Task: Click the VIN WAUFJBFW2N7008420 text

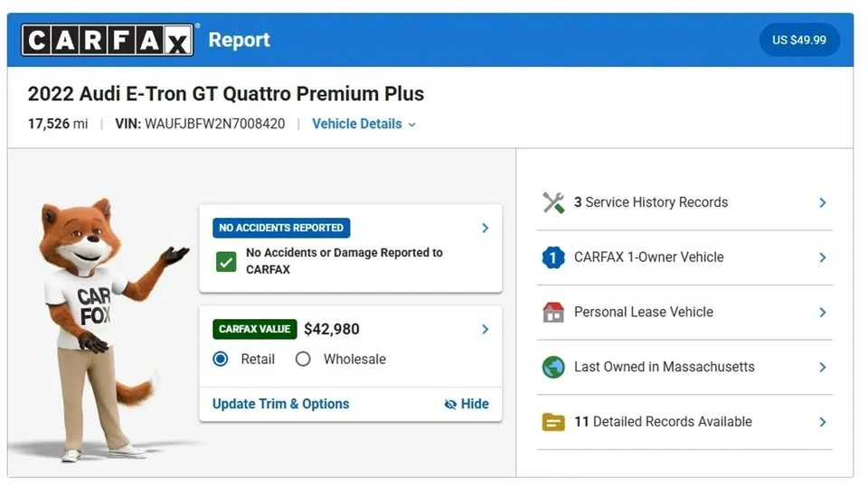Action: pyautogui.click(x=200, y=124)
